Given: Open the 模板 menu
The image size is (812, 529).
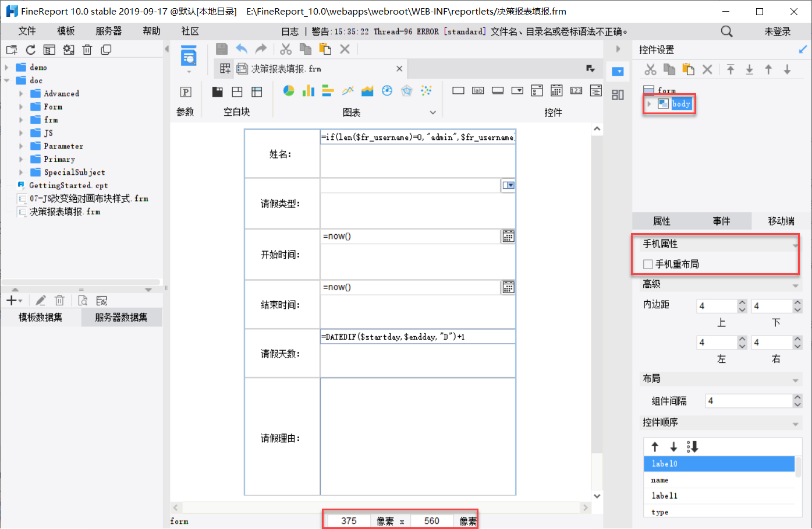Looking at the screenshot, I should (x=66, y=31).
